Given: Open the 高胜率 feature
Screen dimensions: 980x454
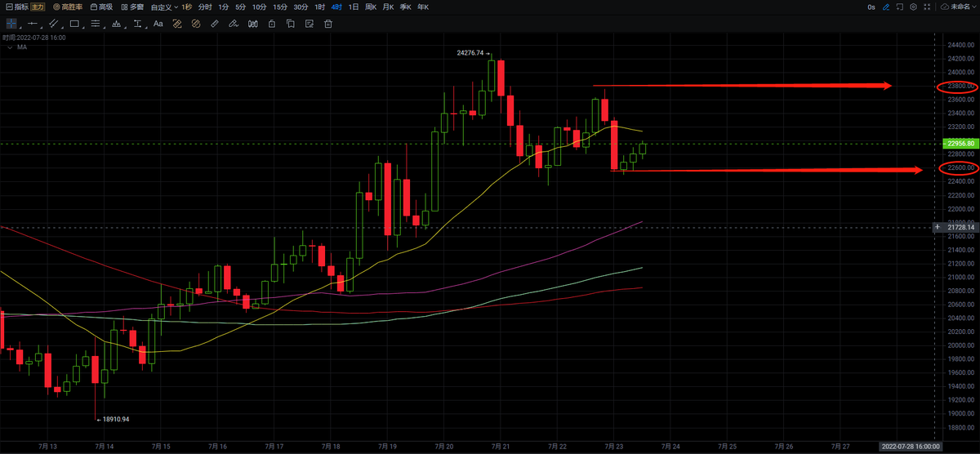Looking at the screenshot, I should pyautogui.click(x=69, y=7).
